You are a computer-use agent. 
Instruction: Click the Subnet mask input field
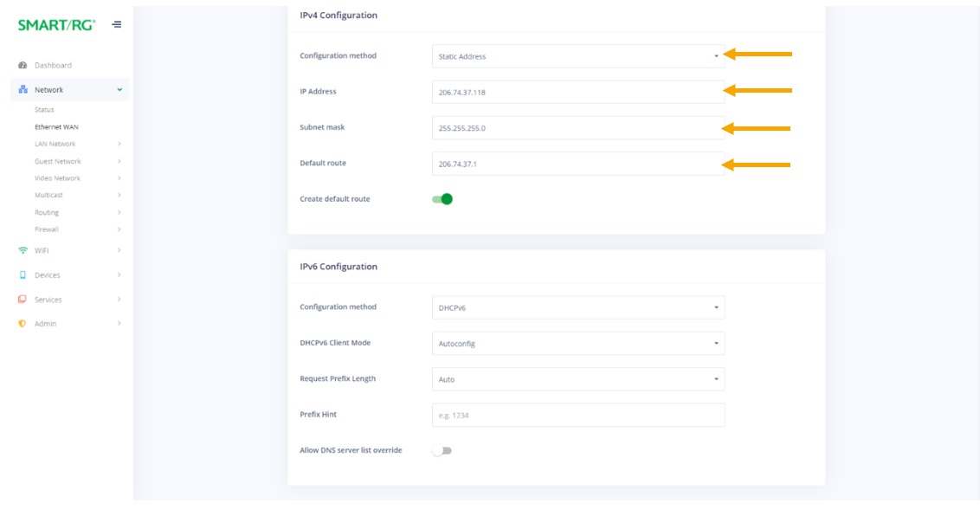(578, 128)
